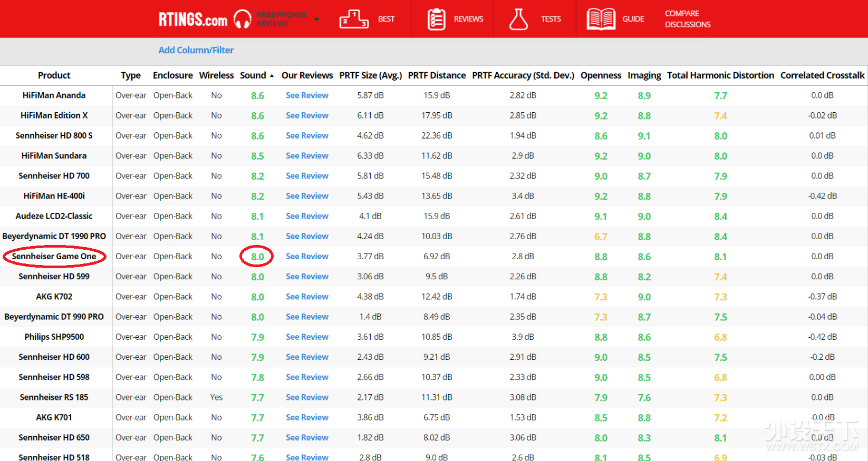Open See Review for Beyerdynamic DT 990 PRO
The image size is (868, 461).
click(x=307, y=317)
